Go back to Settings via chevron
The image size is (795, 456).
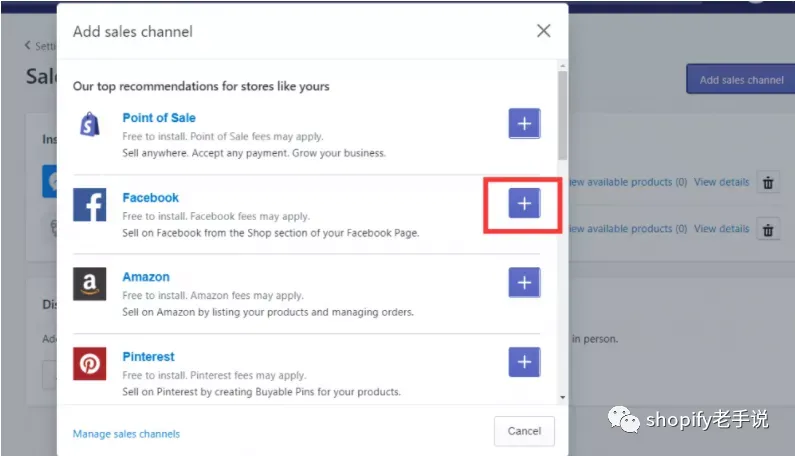27,45
